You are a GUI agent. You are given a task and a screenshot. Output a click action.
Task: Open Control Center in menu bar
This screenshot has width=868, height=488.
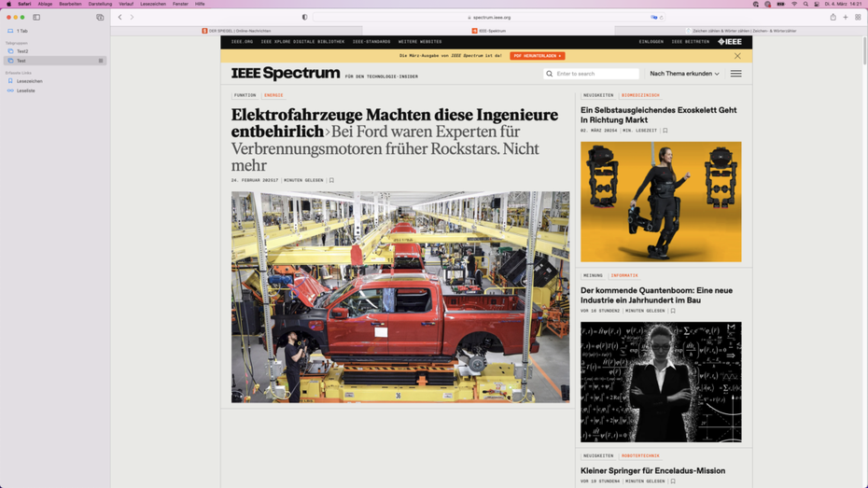817,4
